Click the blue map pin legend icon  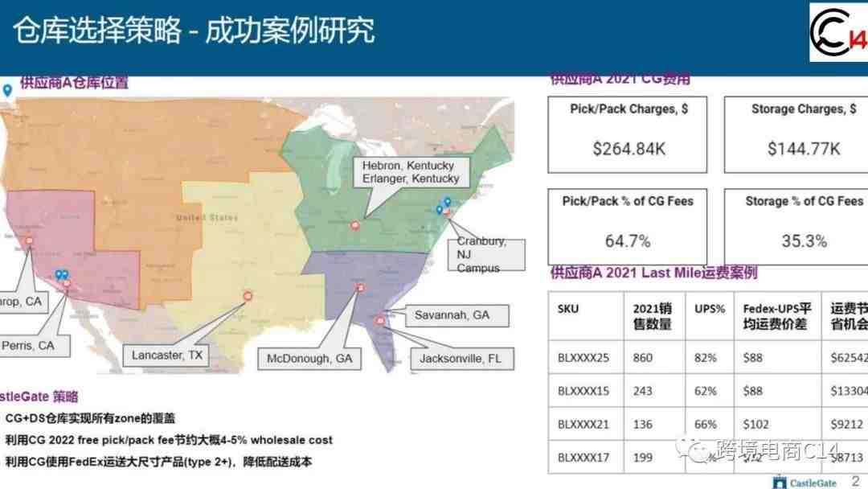pos(7,91)
